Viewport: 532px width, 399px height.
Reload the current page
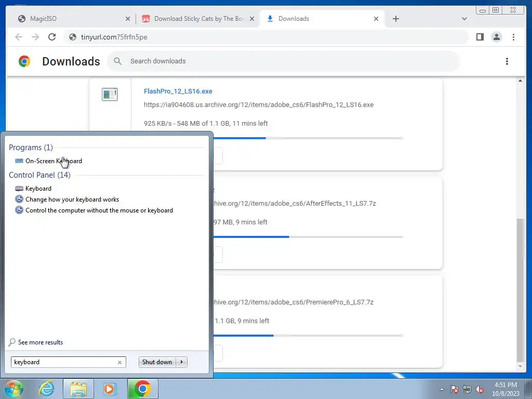(52, 37)
